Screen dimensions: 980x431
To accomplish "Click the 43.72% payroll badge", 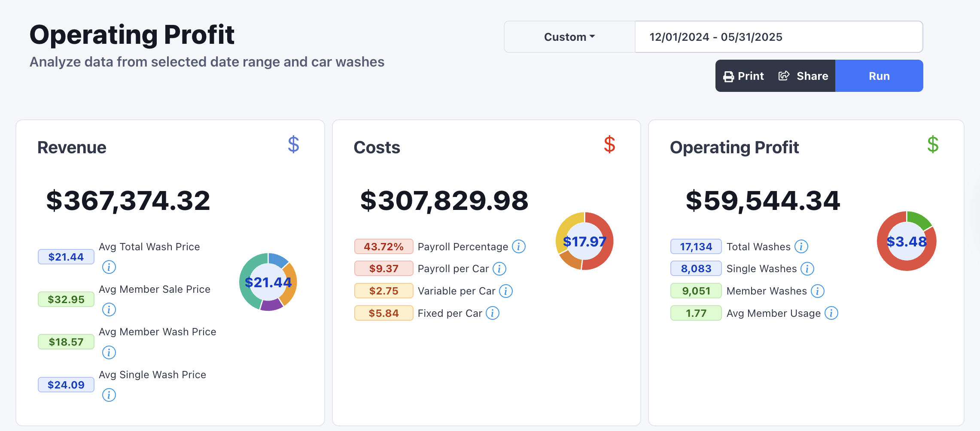I will coord(384,247).
